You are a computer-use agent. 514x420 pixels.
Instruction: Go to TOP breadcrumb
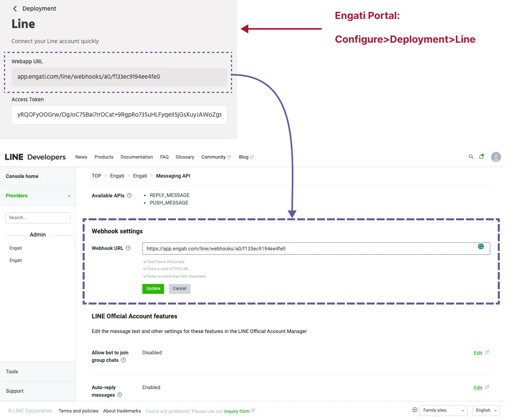[x=96, y=176]
